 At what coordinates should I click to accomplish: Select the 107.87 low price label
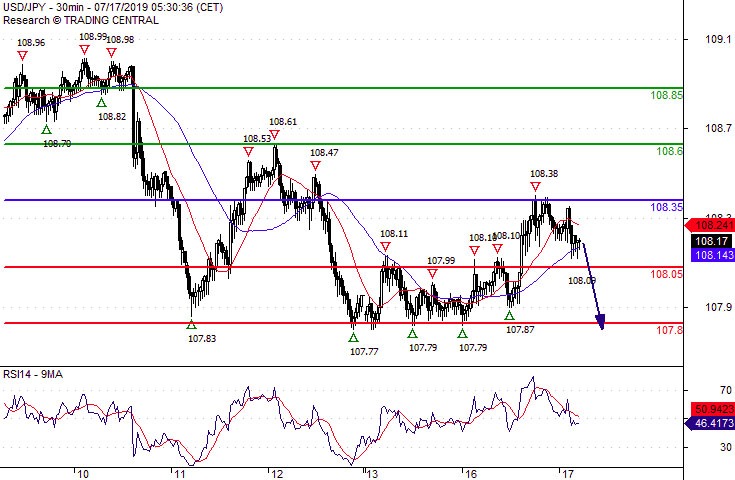[520, 330]
